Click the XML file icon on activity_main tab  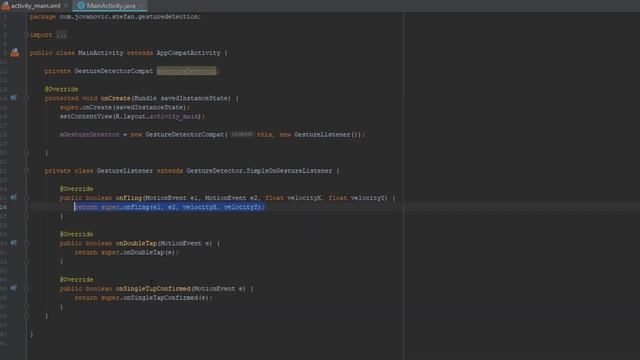point(5,6)
